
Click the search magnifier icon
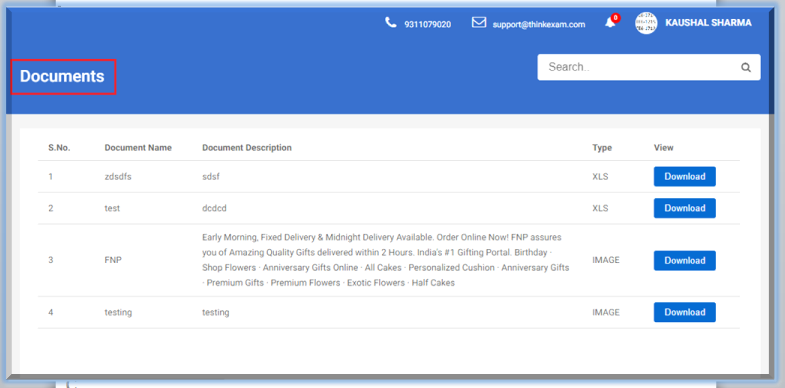pyautogui.click(x=746, y=68)
